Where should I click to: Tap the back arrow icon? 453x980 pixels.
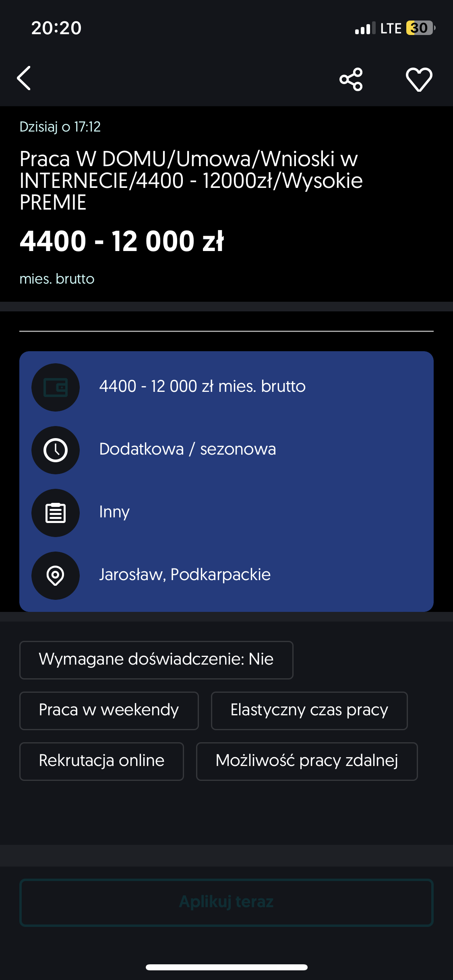click(24, 78)
